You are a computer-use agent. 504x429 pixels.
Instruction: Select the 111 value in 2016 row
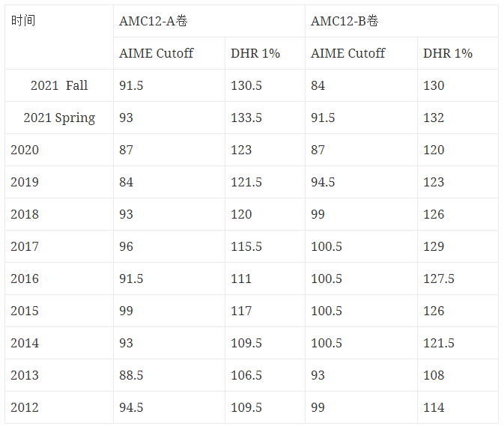265,279
